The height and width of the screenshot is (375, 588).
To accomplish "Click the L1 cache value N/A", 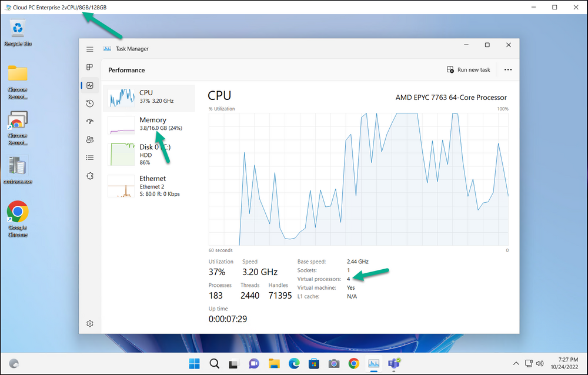I will [x=352, y=296].
